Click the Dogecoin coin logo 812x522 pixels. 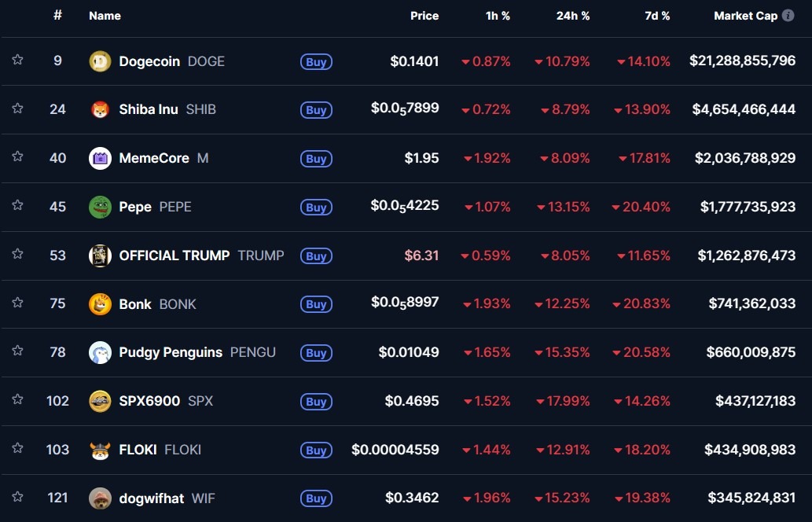(100, 61)
